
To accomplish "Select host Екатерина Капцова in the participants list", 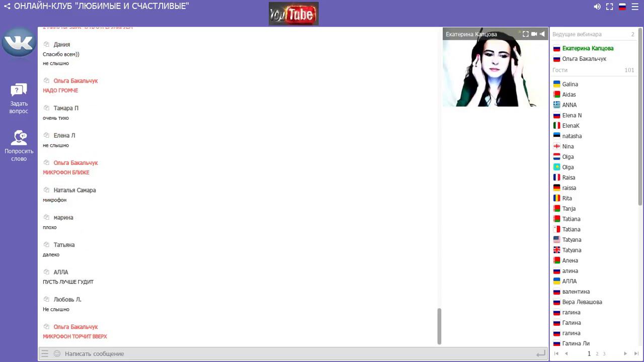I will click(588, 48).
